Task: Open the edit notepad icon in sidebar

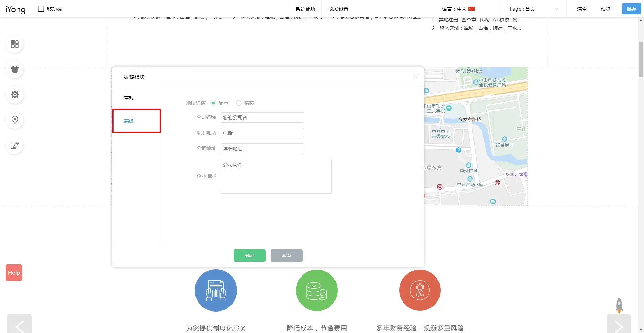Action: (x=15, y=145)
